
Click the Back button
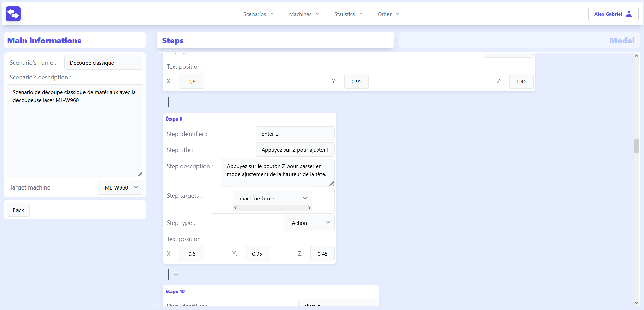[x=18, y=210]
